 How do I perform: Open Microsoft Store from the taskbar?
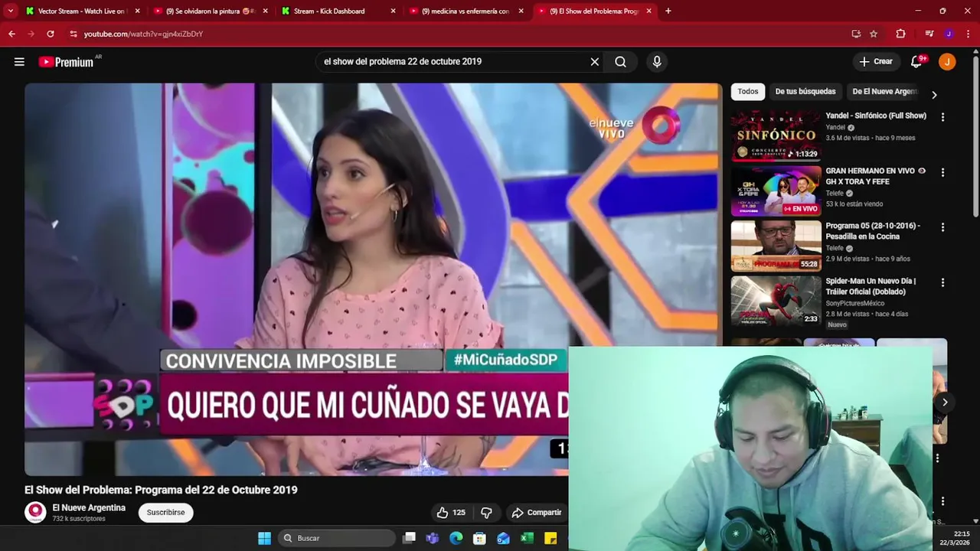point(480,538)
